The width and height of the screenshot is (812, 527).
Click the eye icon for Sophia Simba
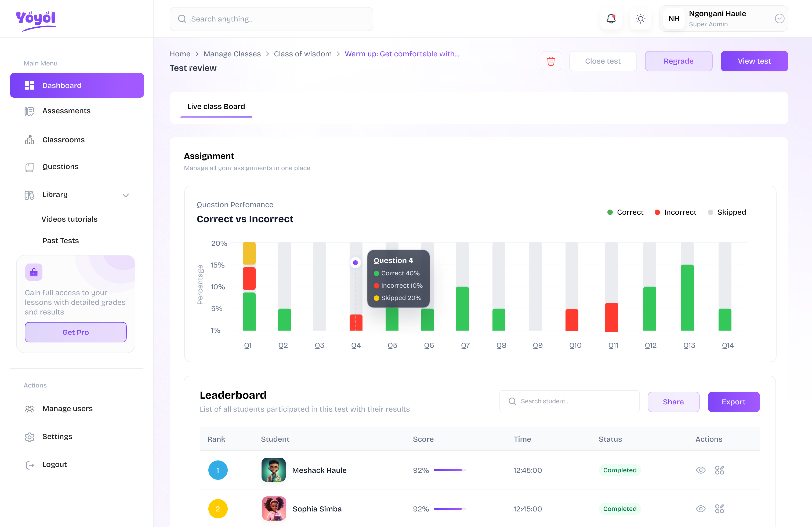[x=701, y=508]
